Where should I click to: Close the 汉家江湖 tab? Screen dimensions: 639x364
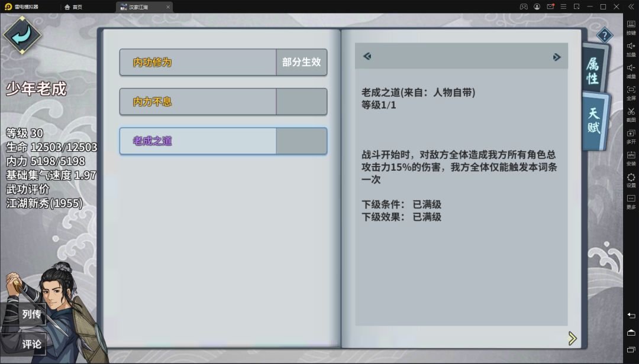pyautogui.click(x=168, y=7)
